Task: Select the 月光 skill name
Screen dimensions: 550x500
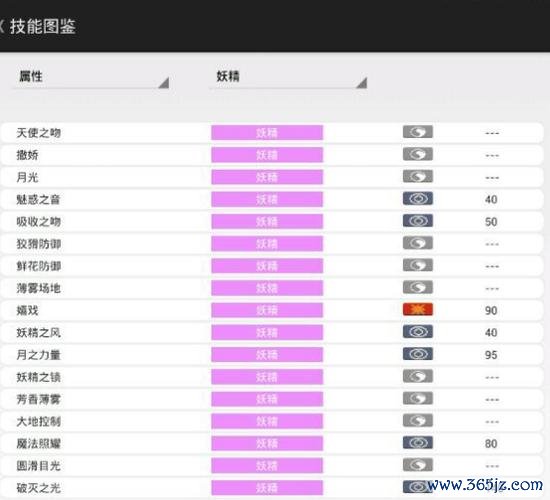Action: [x=27, y=177]
